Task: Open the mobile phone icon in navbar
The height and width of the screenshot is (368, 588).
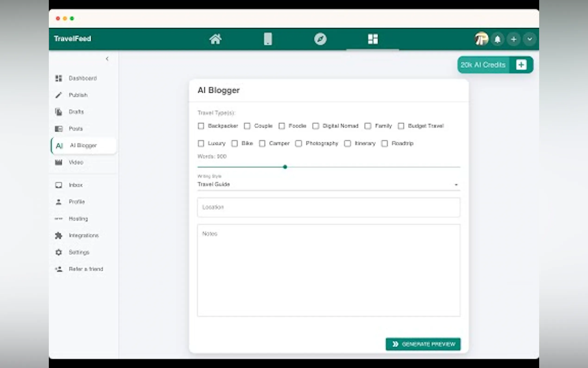Action: click(x=268, y=39)
